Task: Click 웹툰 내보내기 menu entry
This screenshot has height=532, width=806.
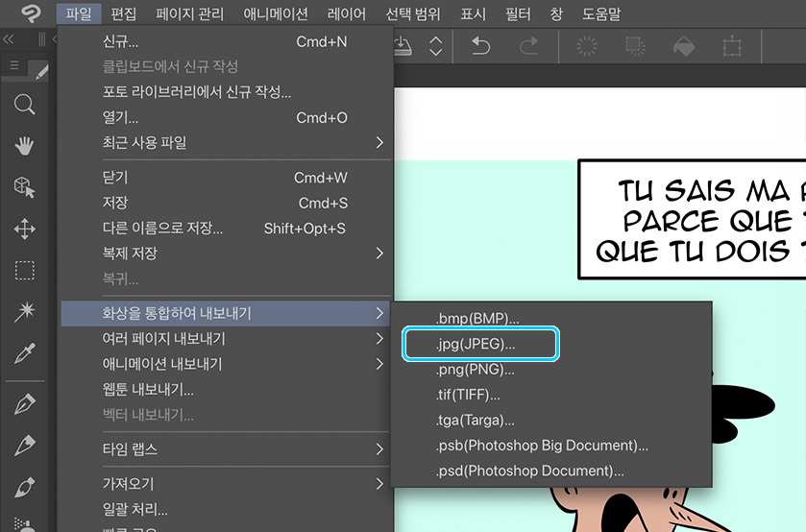Action: pos(148,390)
